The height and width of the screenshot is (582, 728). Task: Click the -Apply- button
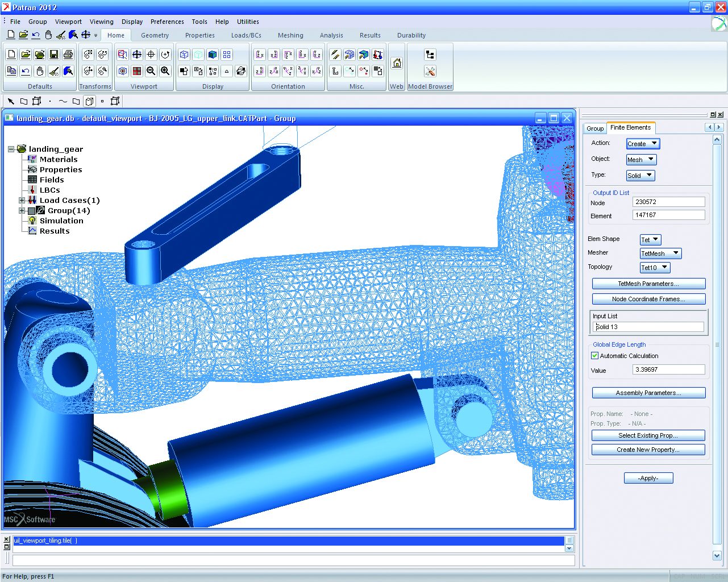648,478
